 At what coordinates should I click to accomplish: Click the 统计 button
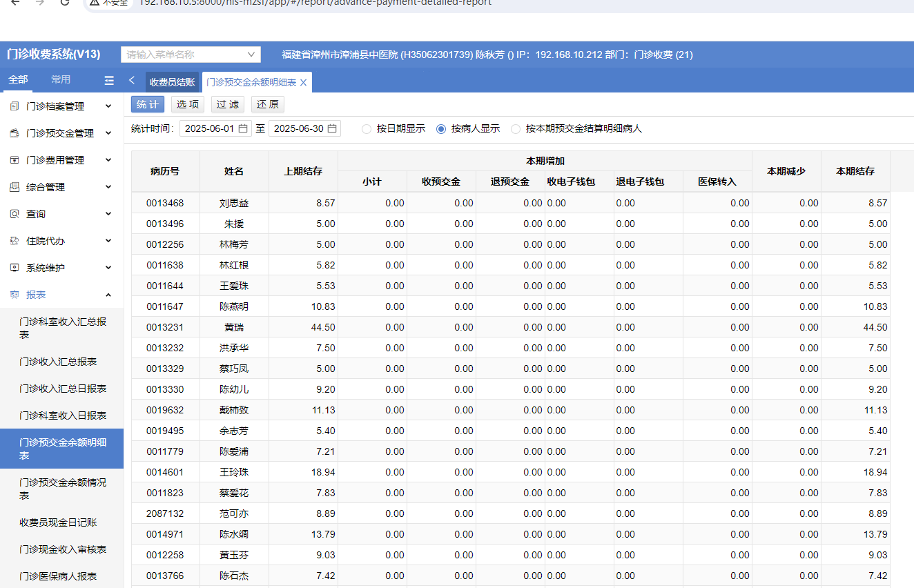[147, 104]
